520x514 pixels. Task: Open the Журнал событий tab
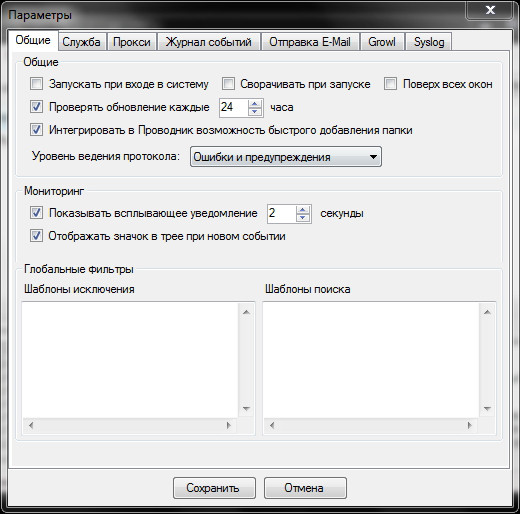209,42
